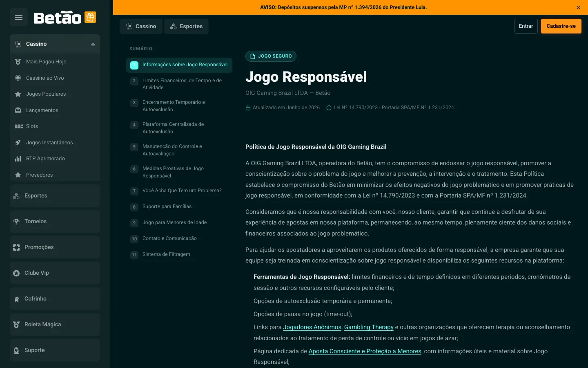
Task: Click the Promoções icon in sidebar
Action: (16, 247)
